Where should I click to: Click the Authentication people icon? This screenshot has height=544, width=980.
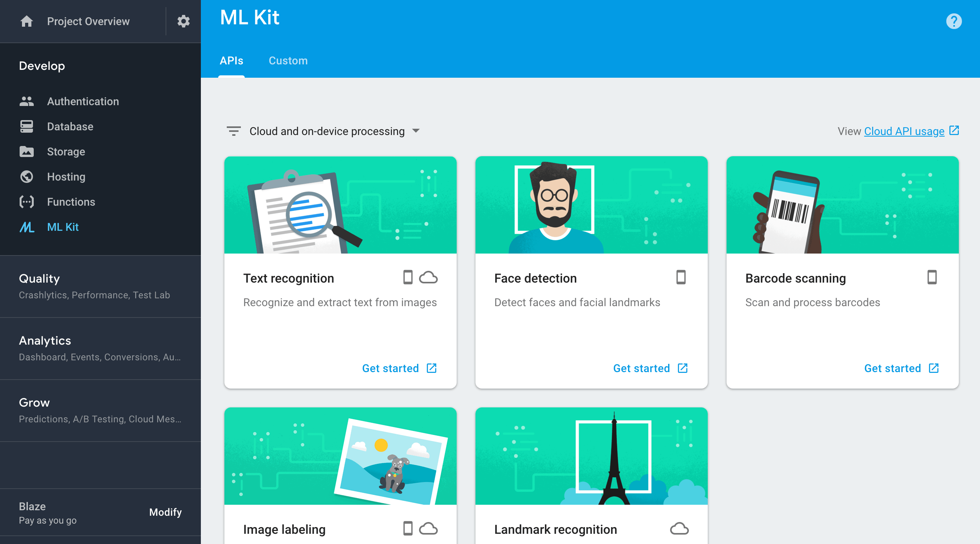[x=27, y=101]
